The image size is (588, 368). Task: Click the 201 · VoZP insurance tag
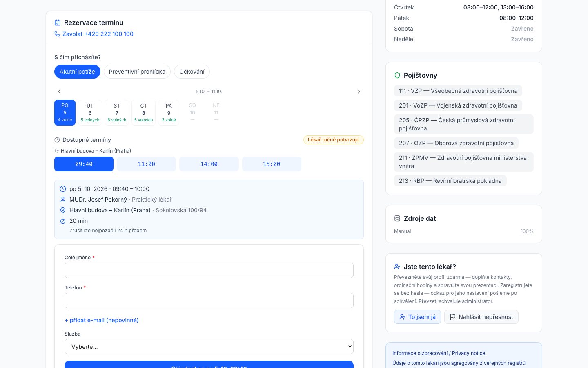(x=458, y=105)
